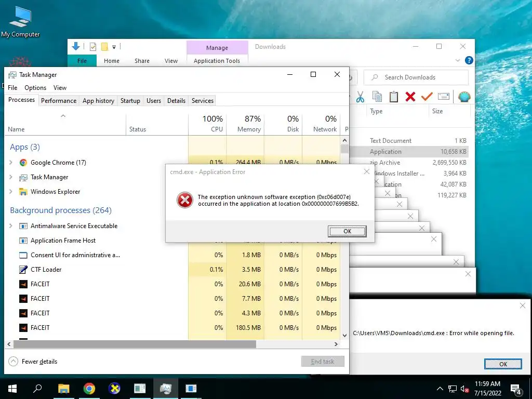The image size is (532, 399).
Task: Open taskbar search magnifier
Action: 37,389
